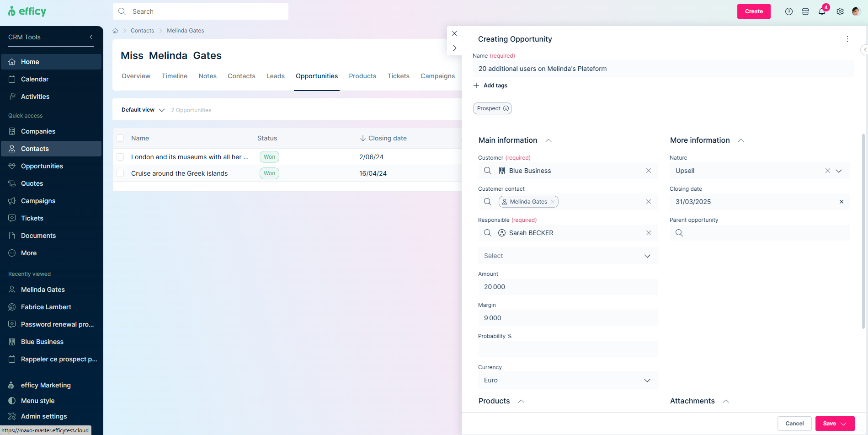Open the storage stack icon in header

click(x=805, y=11)
